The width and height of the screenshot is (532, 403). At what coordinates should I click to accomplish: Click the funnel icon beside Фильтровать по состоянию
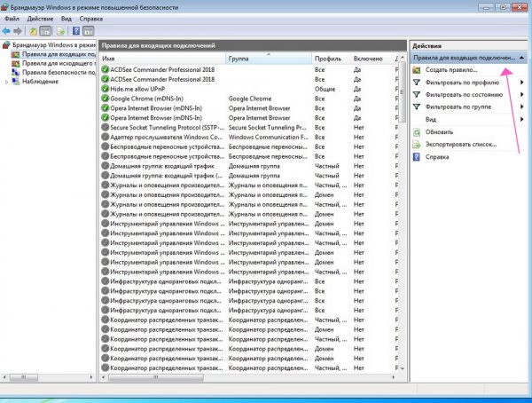(417, 94)
